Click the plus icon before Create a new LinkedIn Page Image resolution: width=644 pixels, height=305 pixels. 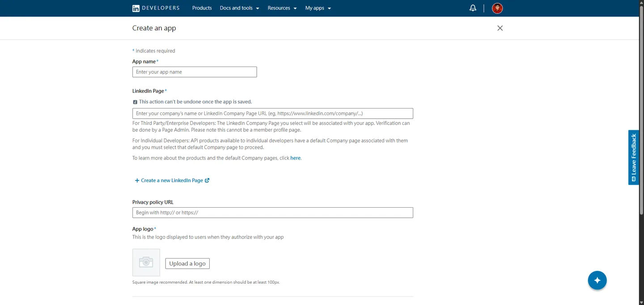(137, 180)
